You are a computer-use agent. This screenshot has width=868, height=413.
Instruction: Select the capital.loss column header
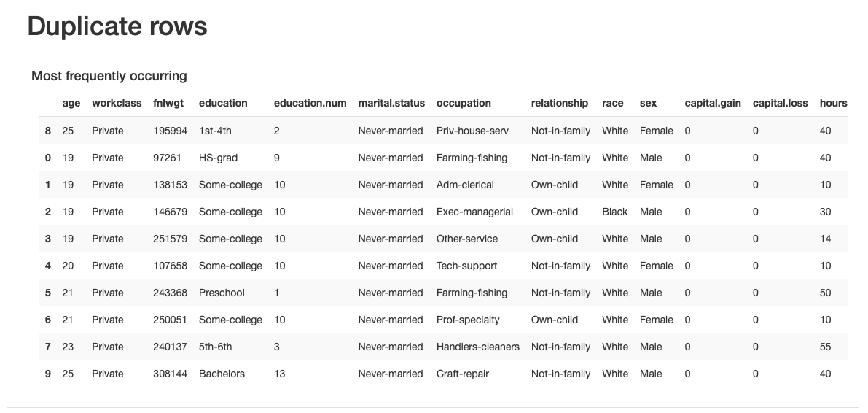point(780,104)
